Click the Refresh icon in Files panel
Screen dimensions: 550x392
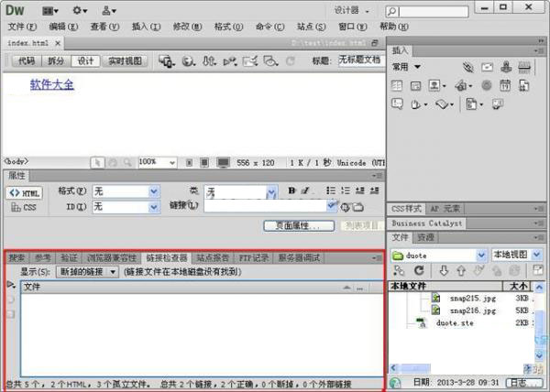click(418, 271)
